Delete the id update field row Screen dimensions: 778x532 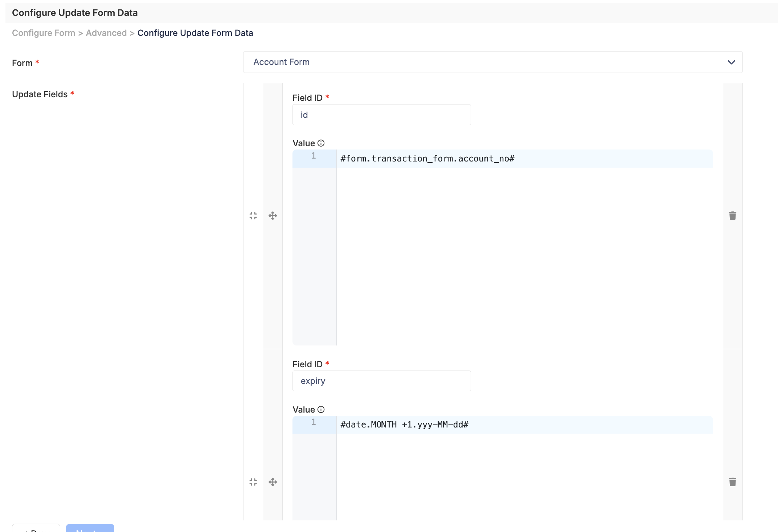733,216
